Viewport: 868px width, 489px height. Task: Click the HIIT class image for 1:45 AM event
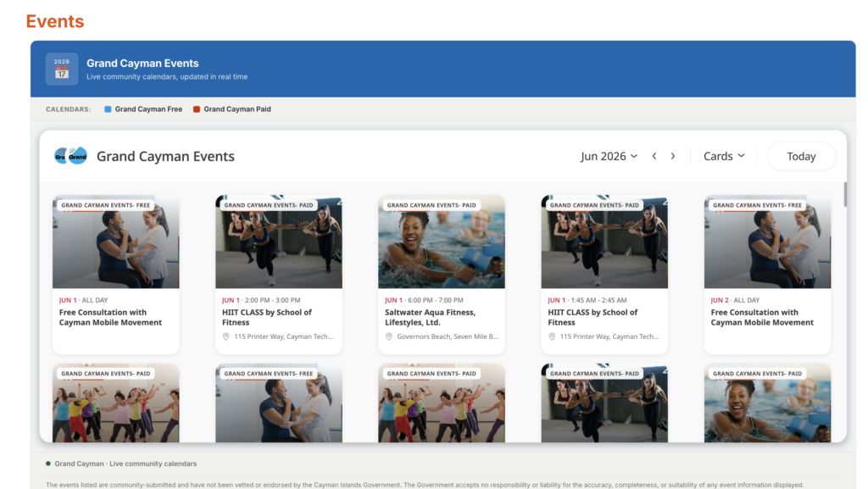[604, 242]
